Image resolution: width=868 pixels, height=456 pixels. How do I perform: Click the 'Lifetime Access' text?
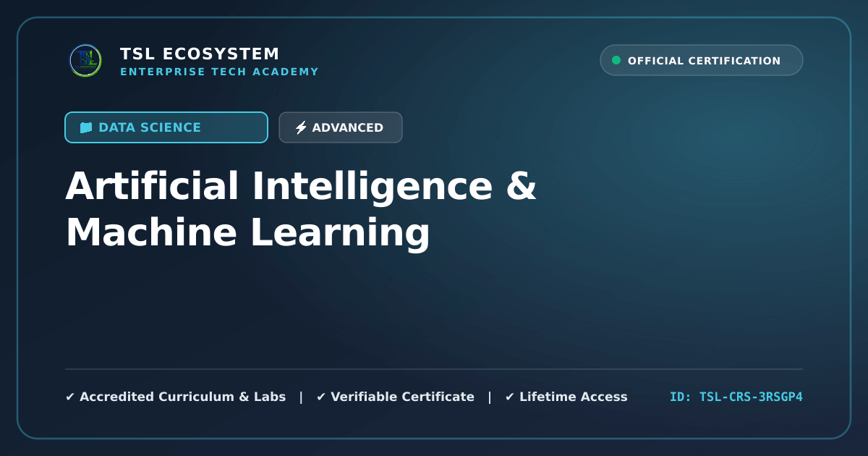pos(574,397)
